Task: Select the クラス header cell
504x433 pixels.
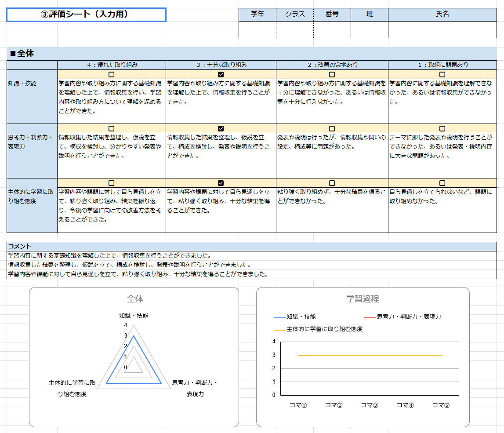Action: coord(295,15)
